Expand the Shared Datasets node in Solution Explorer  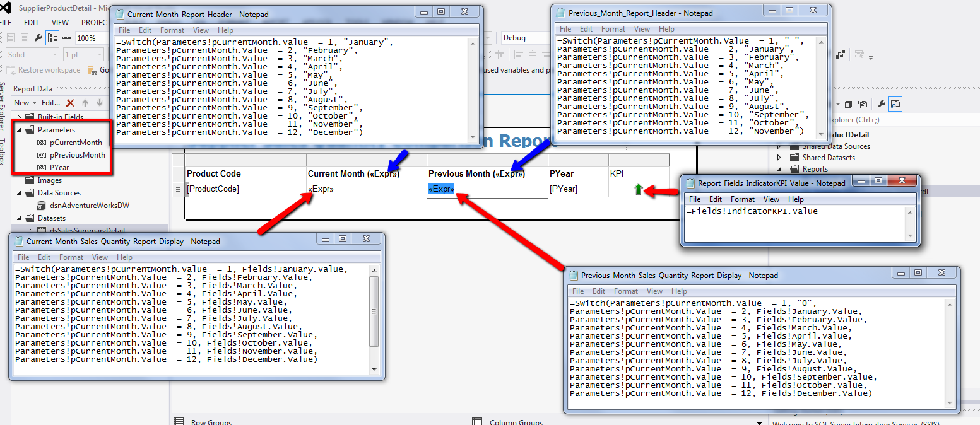[779, 158]
